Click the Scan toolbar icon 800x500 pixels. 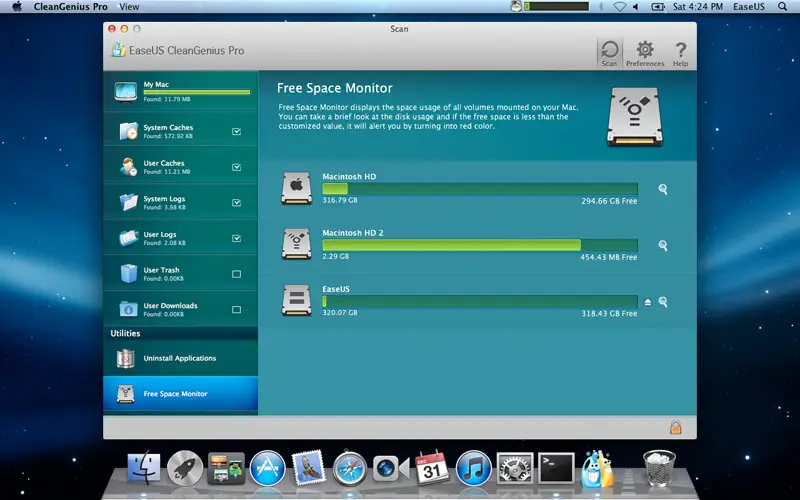point(609,53)
